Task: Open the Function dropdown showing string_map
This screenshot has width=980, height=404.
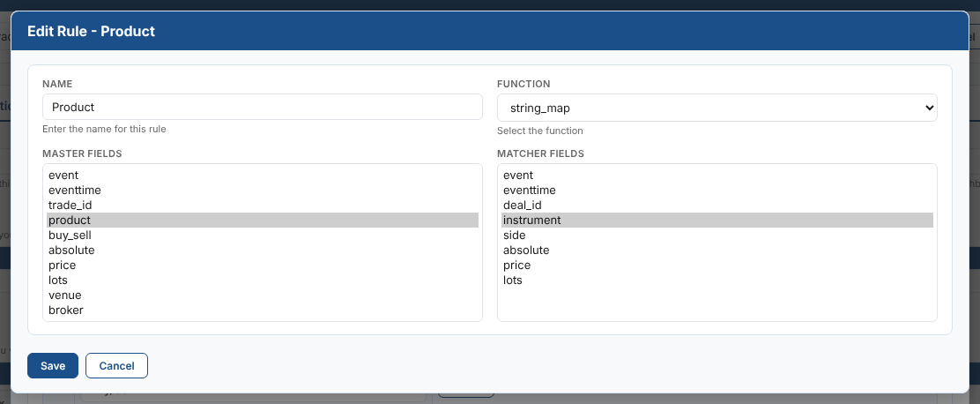Action: [716, 108]
